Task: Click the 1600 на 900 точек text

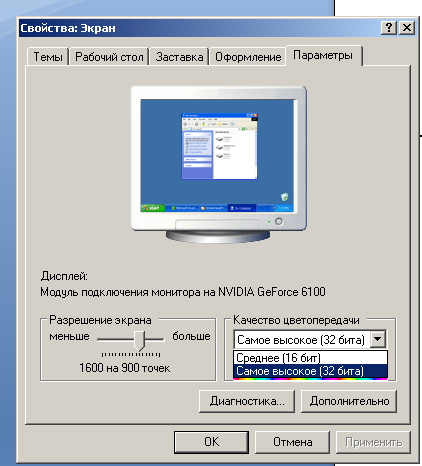Action: 125,368
